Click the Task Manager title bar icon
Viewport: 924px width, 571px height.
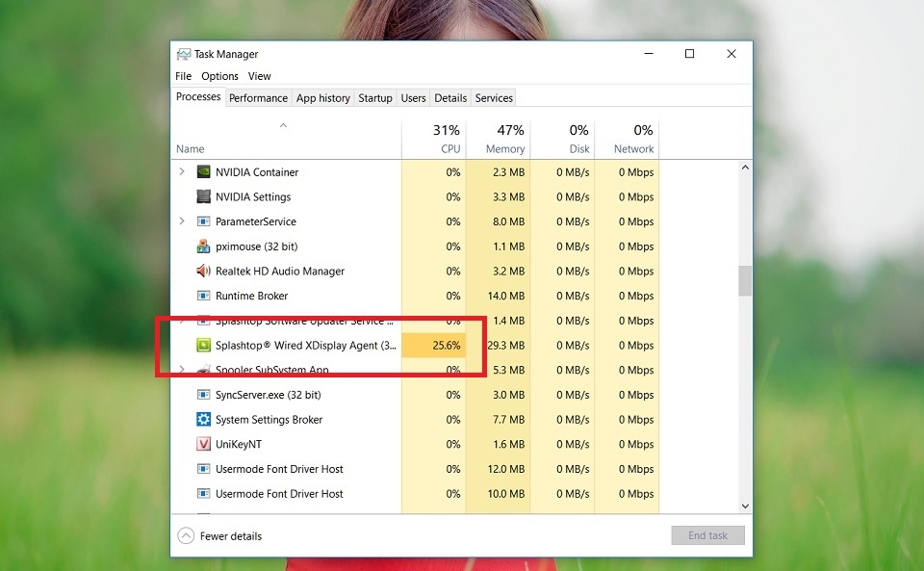point(184,54)
